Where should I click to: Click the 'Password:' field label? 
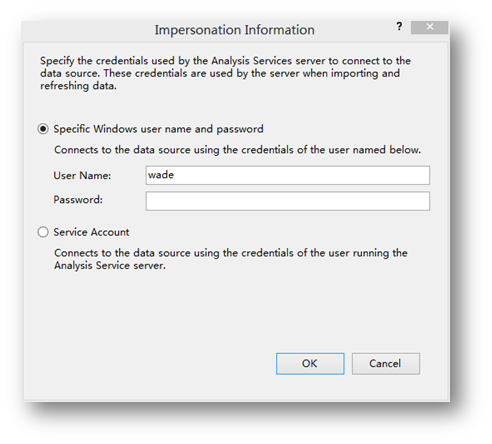point(78,200)
